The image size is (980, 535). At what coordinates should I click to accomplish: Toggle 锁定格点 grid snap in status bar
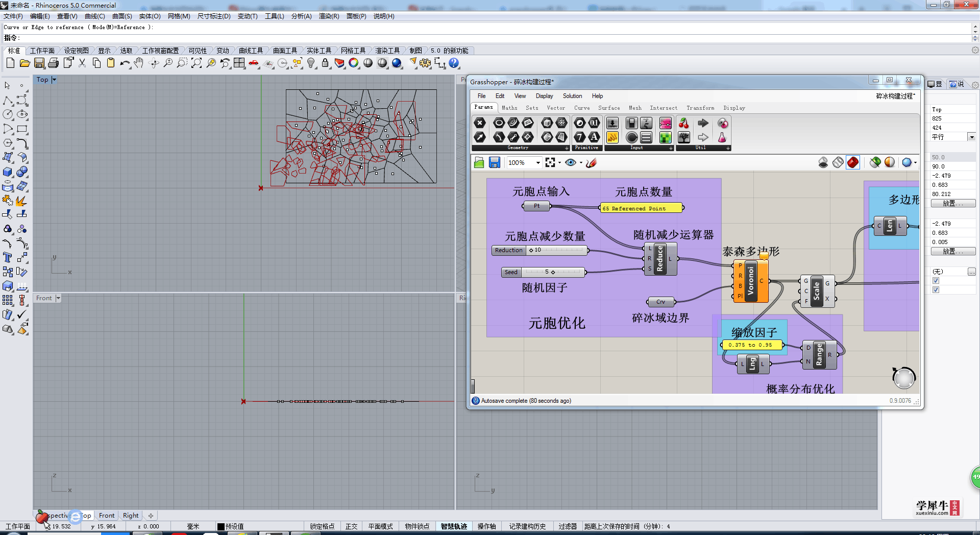click(322, 526)
